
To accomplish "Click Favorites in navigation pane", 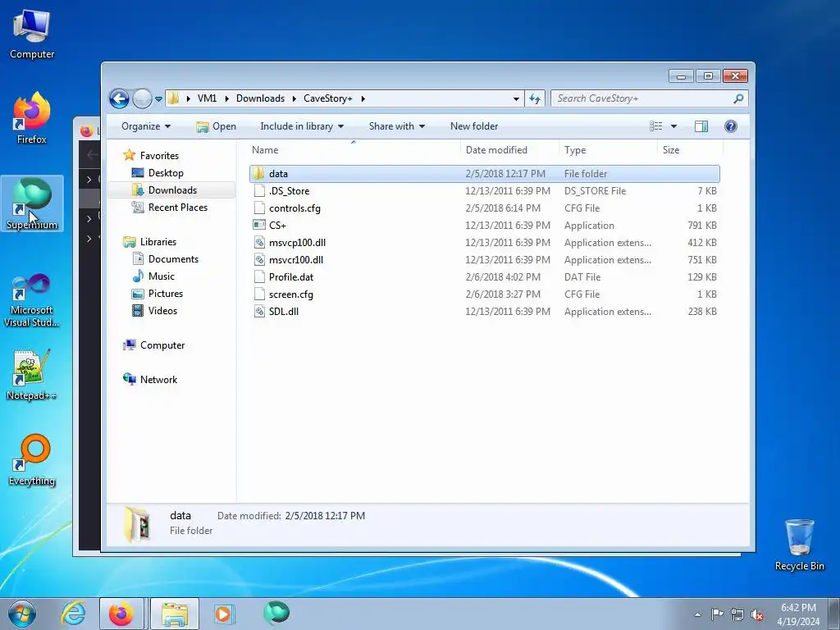I will pyautogui.click(x=159, y=155).
